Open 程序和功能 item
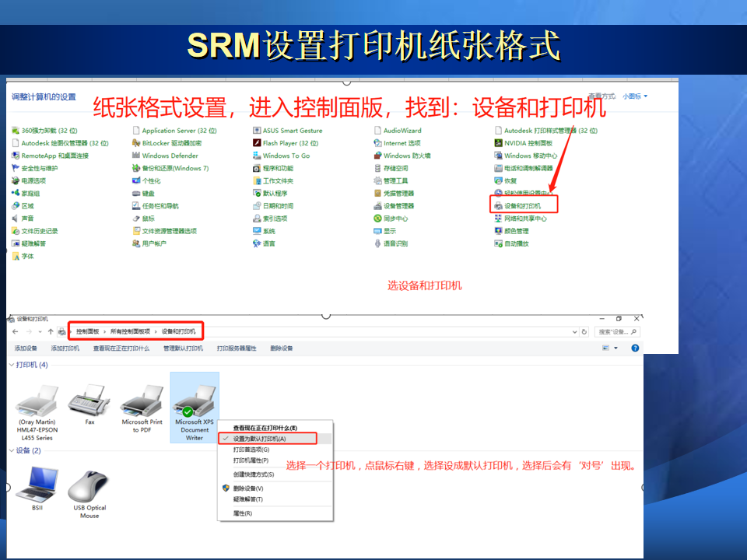 coord(273,168)
